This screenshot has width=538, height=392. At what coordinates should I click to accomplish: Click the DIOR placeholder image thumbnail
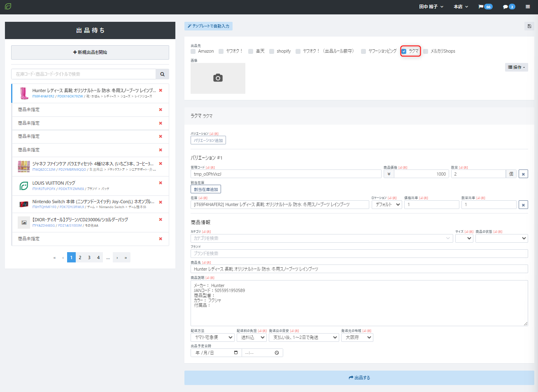[24, 223]
